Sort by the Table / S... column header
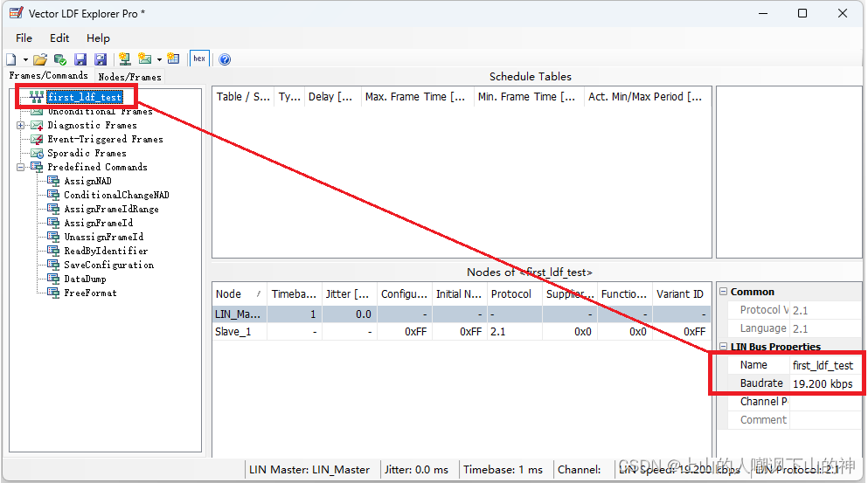The image size is (868, 483). (x=243, y=97)
